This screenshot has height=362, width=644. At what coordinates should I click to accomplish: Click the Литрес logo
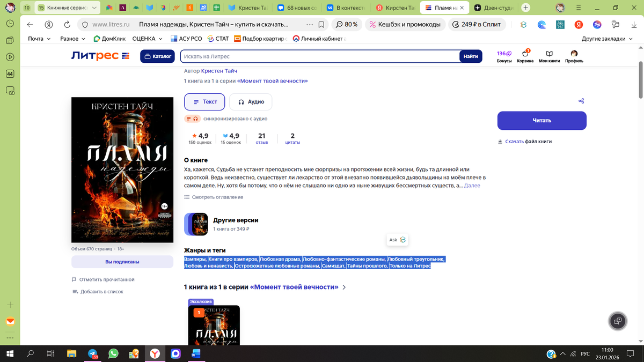click(100, 56)
